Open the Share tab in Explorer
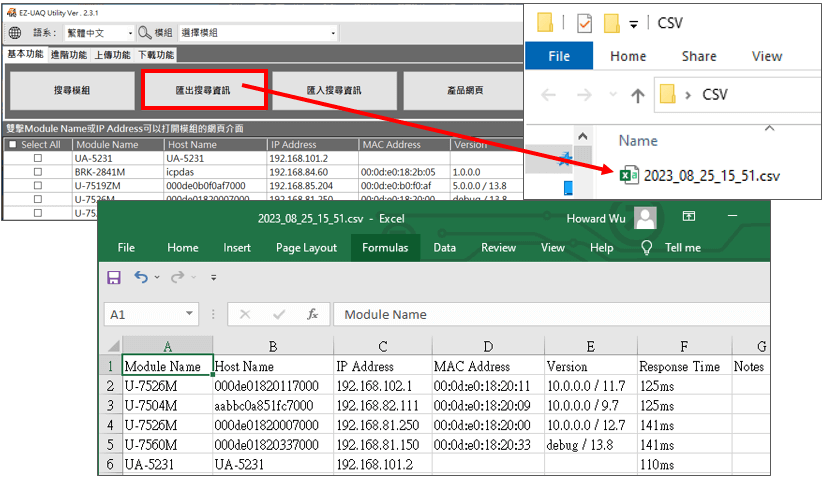825x480 pixels. click(699, 56)
